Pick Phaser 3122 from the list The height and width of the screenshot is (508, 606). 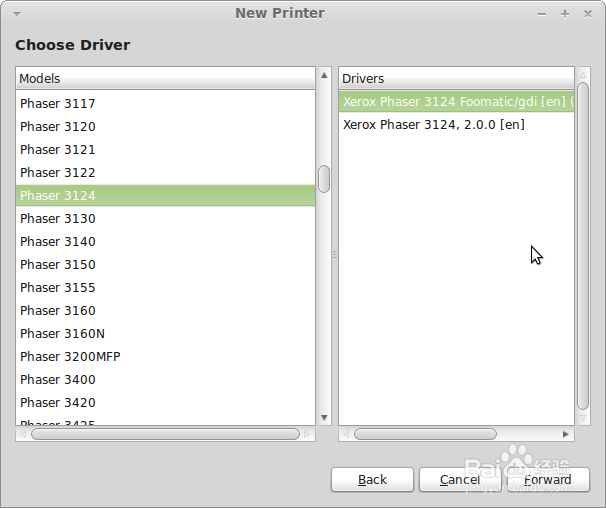coord(165,172)
